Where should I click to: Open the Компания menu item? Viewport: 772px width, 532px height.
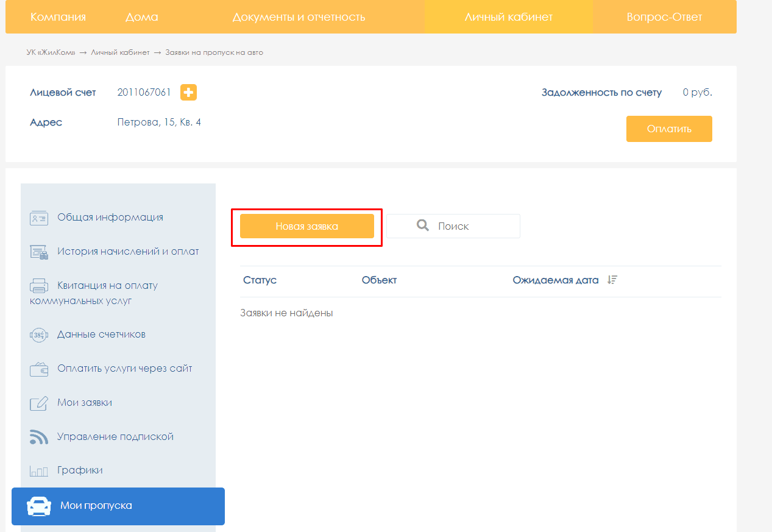click(x=58, y=17)
